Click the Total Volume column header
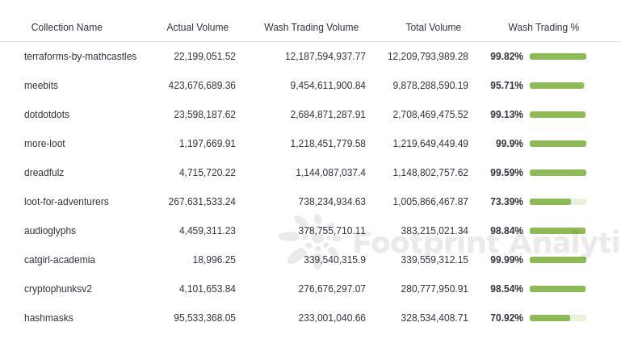621x364 pixels. [434, 27]
